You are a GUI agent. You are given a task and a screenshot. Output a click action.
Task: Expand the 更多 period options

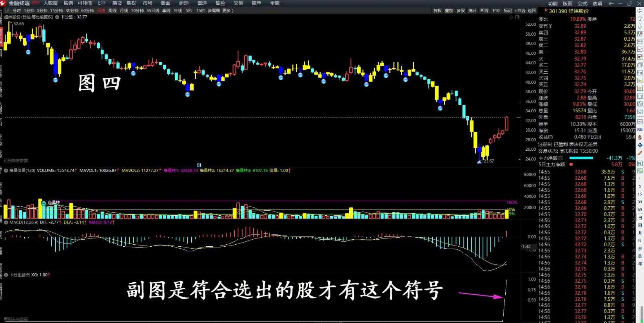[x=228, y=11]
